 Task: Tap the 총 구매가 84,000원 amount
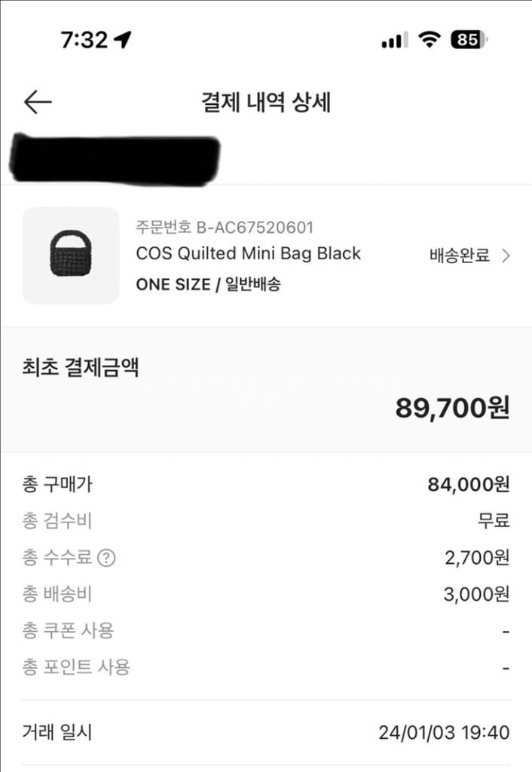(468, 485)
